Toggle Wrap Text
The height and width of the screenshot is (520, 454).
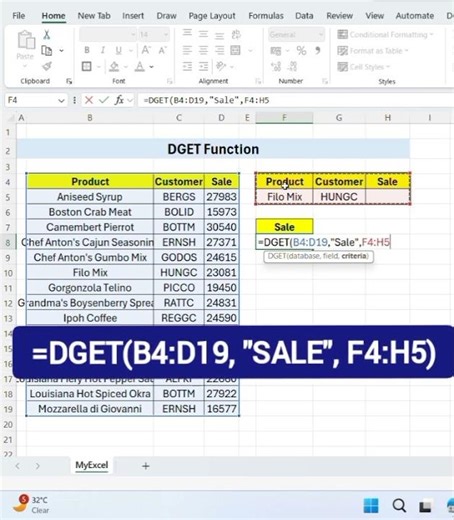[236, 34]
